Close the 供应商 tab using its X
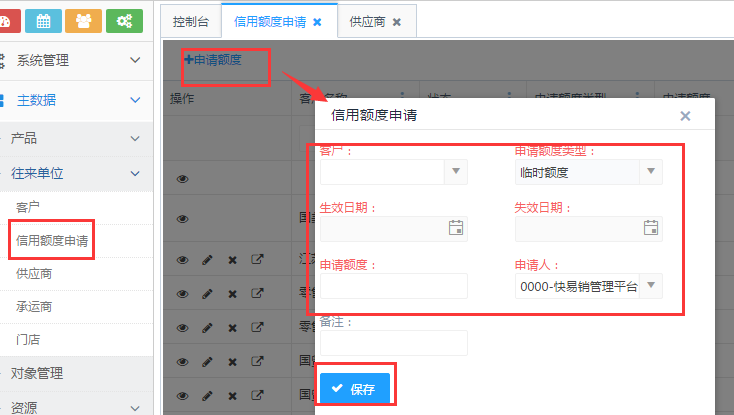734x415 pixels. pos(396,21)
